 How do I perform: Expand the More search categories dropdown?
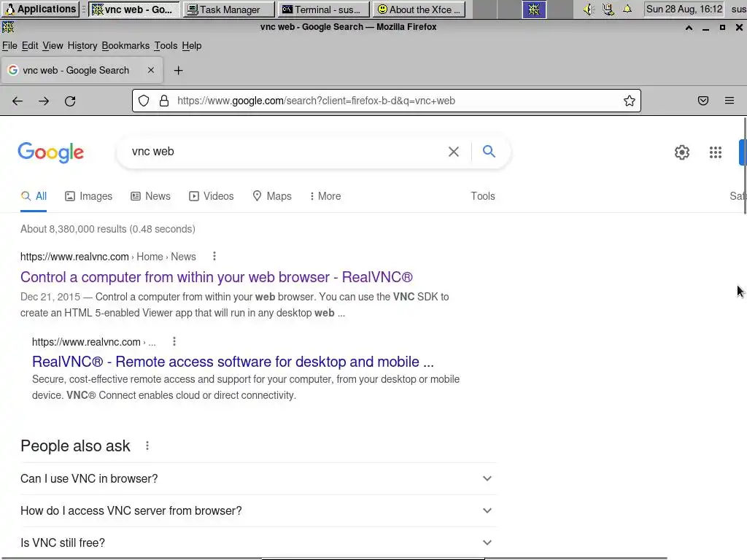[325, 196]
